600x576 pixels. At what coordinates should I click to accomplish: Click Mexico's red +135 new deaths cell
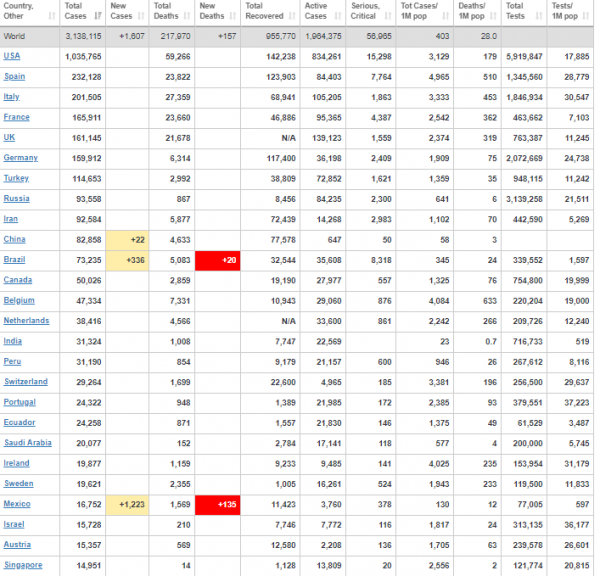pyautogui.click(x=218, y=504)
